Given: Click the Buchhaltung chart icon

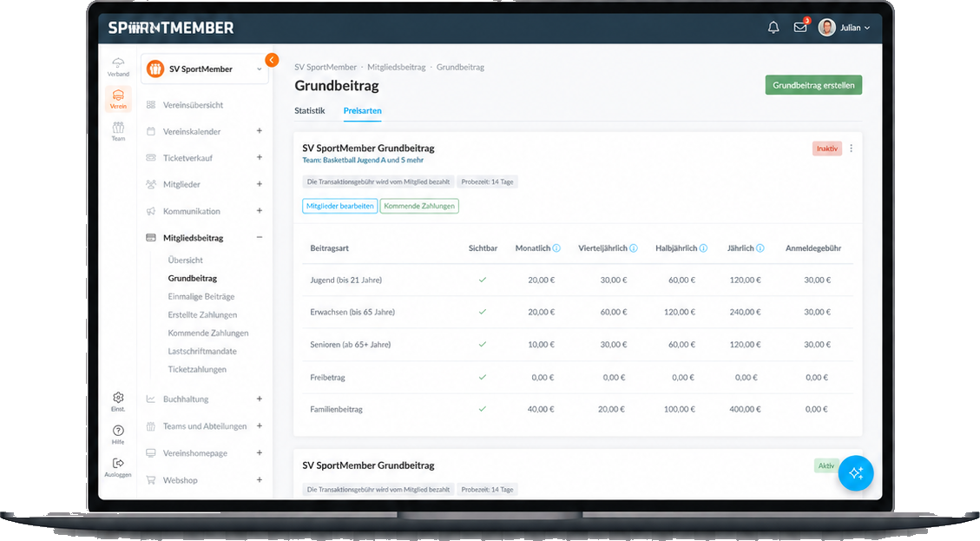Looking at the screenshot, I should pyautogui.click(x=151, y=399).
